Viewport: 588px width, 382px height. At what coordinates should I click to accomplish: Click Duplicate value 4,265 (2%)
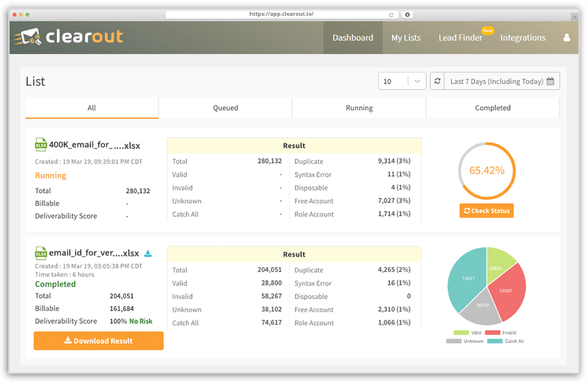394,270
